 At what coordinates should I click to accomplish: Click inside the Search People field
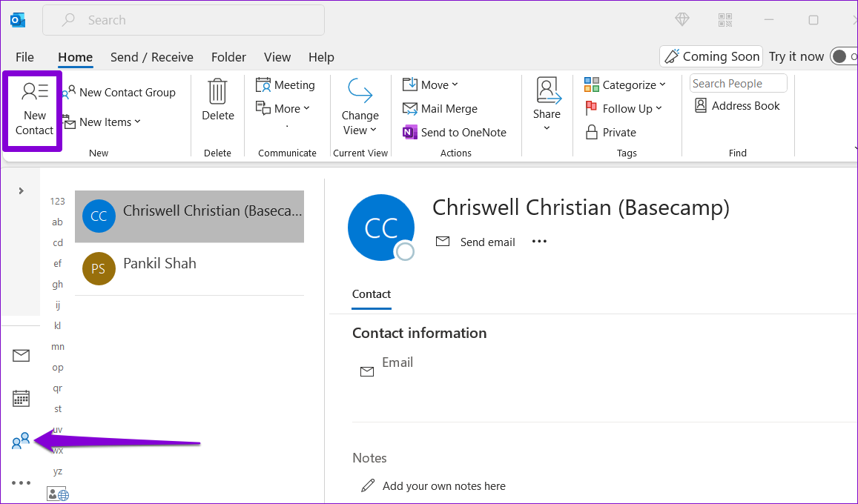pyautogui.click(x=737, y=83)
